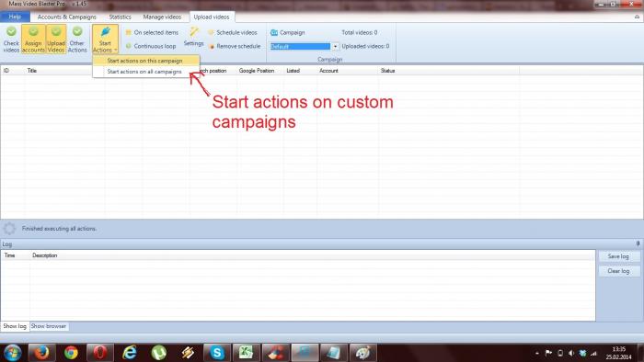Open the Start Actions dropdown button
Image resolution: width=644 pixels, height=362 pixels.
(105, 40)
